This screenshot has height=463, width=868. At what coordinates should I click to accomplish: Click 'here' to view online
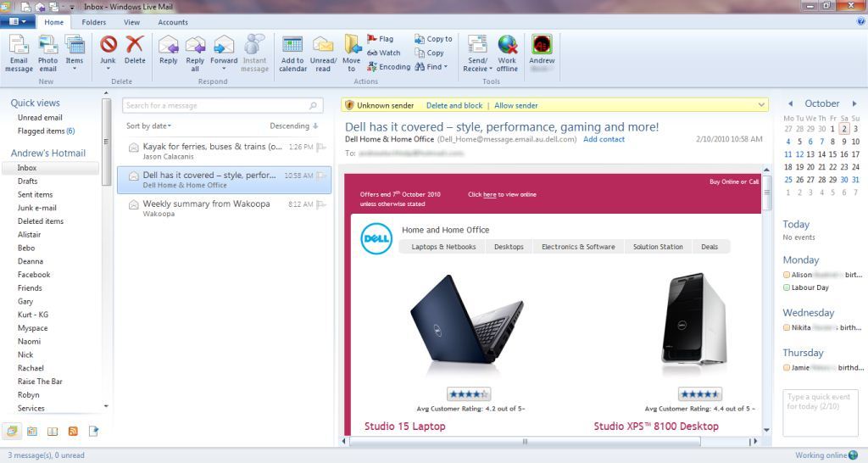click(489, 194)
